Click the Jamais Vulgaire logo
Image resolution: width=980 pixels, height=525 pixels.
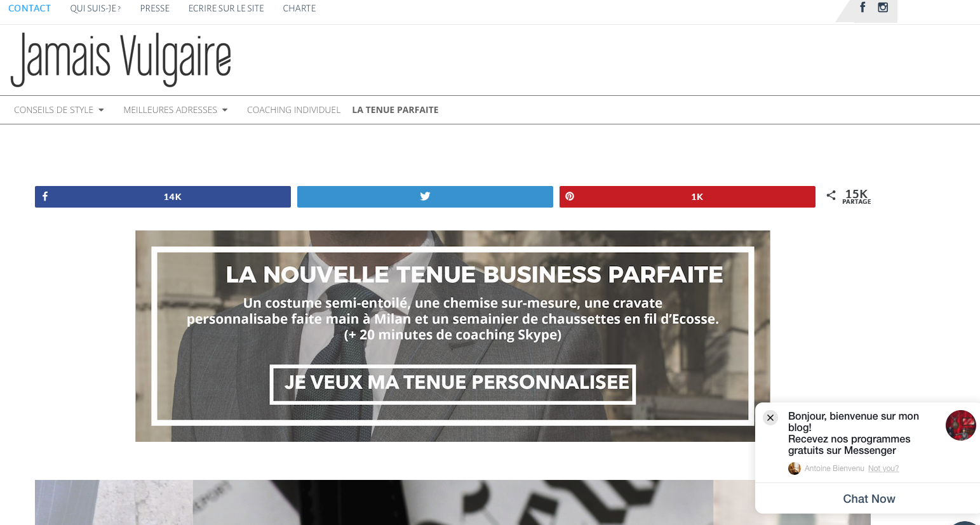121,60
